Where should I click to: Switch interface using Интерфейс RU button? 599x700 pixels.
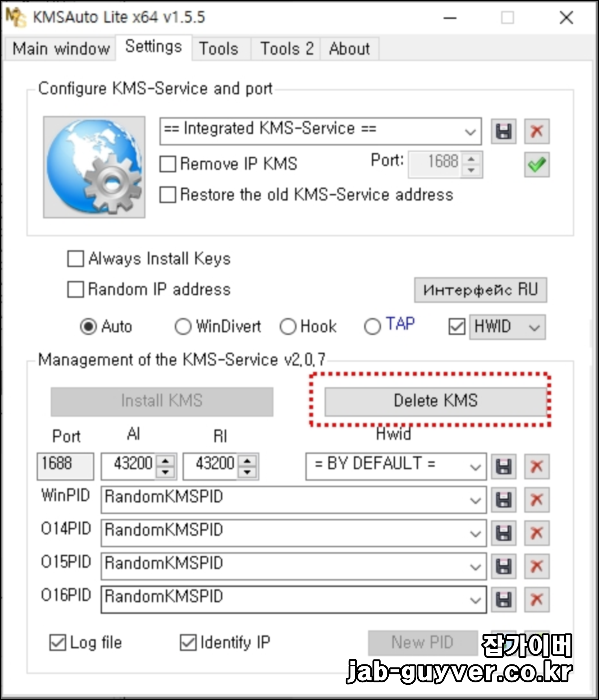(x=481, y=290)
